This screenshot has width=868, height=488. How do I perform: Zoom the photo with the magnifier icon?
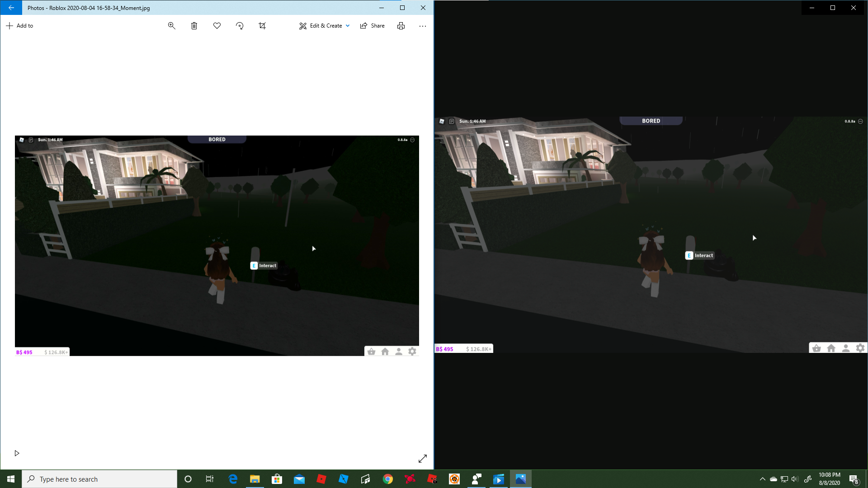pos(171,26)
